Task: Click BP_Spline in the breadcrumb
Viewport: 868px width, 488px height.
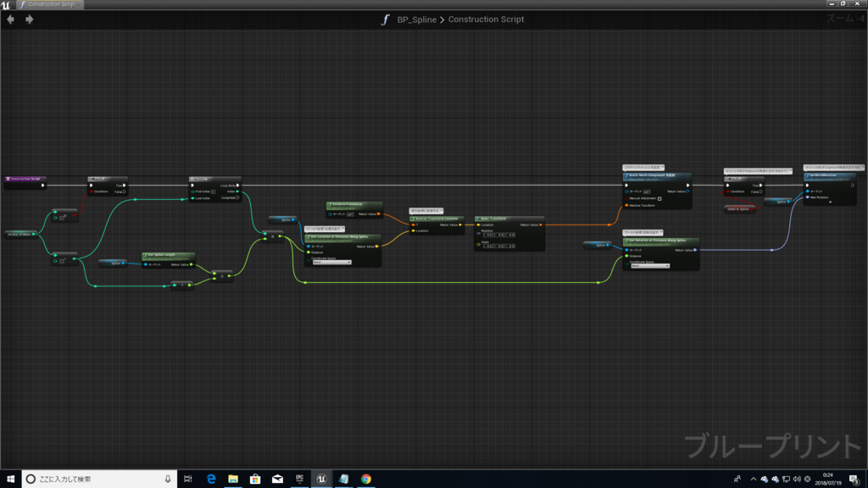Action: point(416,19)
